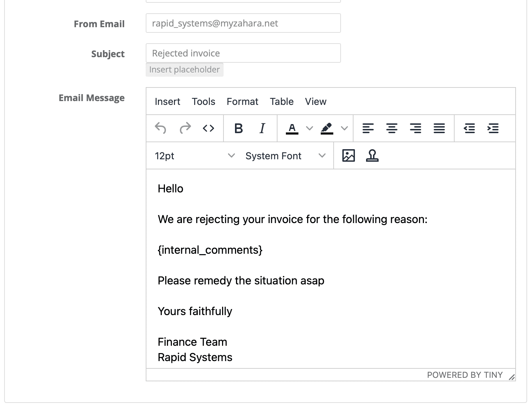This screenshot has height=405, width=532.
Task: Align text left
Action: tap(368, 128)
